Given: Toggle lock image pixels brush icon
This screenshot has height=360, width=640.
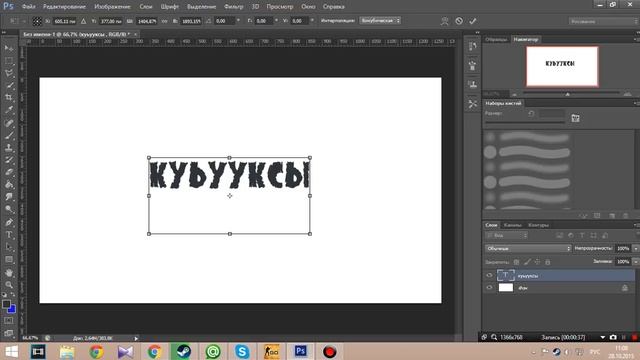Looking at the screenshot, I should click(x=527, y=262).
